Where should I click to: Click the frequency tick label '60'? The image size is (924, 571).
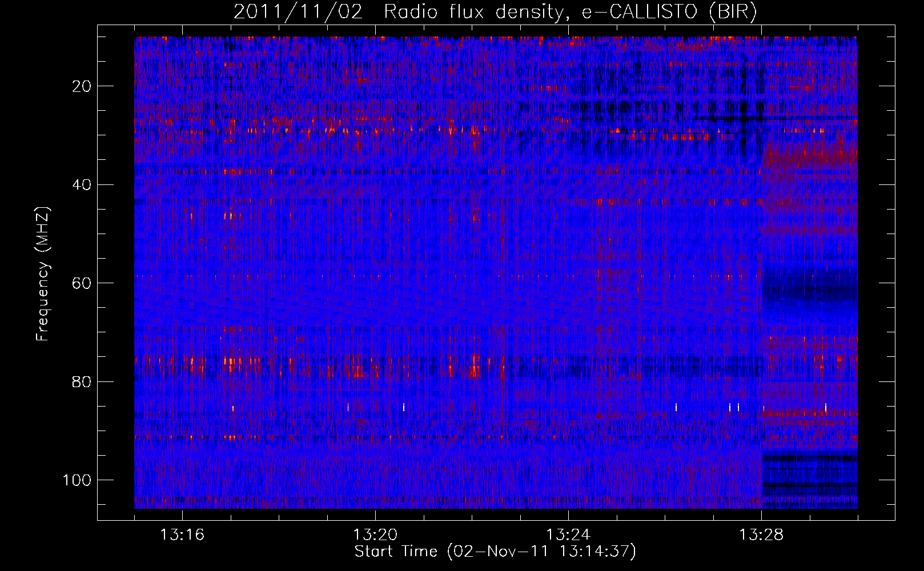click(x=82, y=283)
